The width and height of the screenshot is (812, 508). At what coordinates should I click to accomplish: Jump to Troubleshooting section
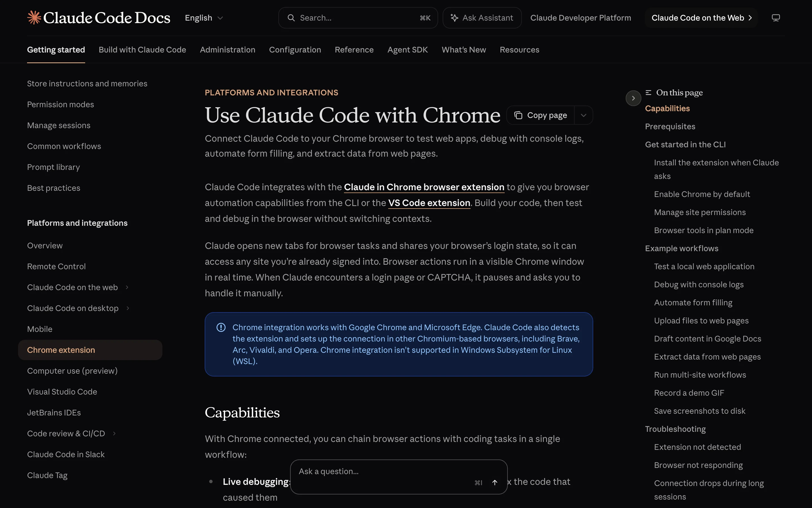click(676, 429)
